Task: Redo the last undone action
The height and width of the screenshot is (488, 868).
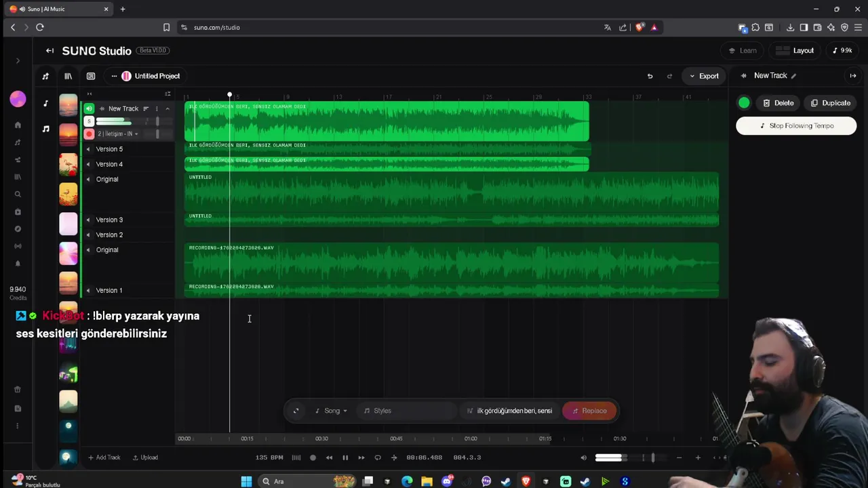Action: coord(669,76)
